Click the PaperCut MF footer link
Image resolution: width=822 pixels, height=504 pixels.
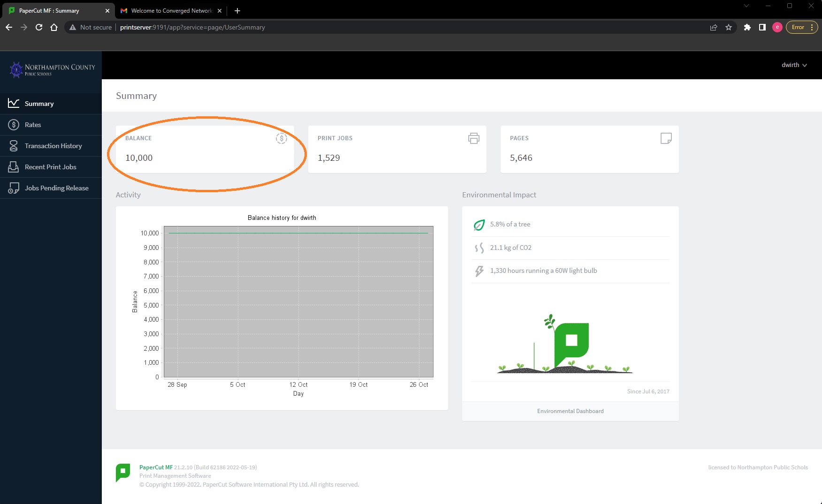156,467
